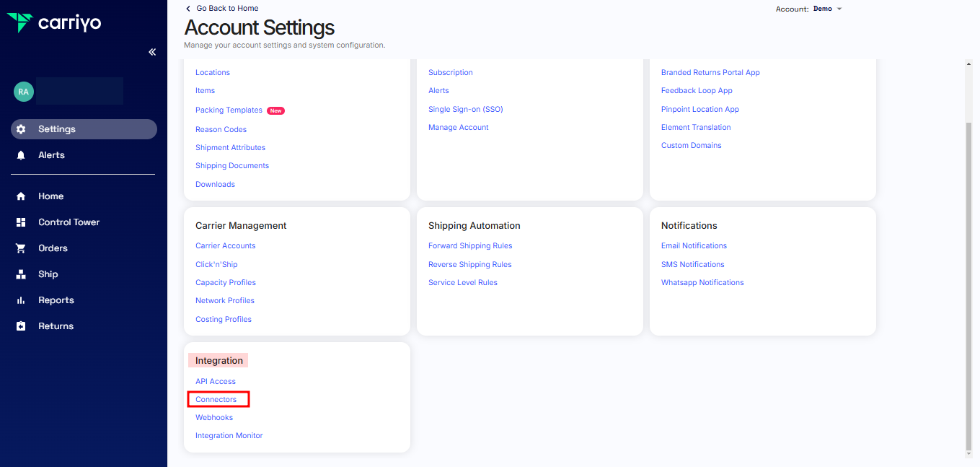980x467 pixels.
Task: Open the Items settings link
Action: tap(205, 91)
